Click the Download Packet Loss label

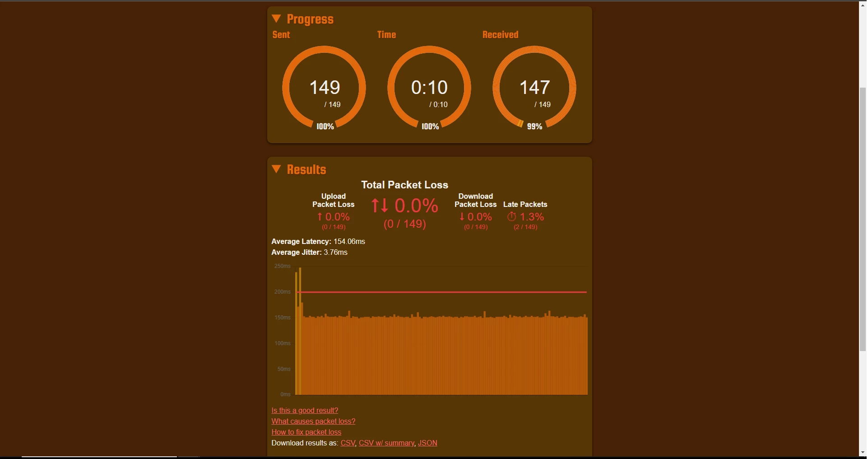point(476,201)
